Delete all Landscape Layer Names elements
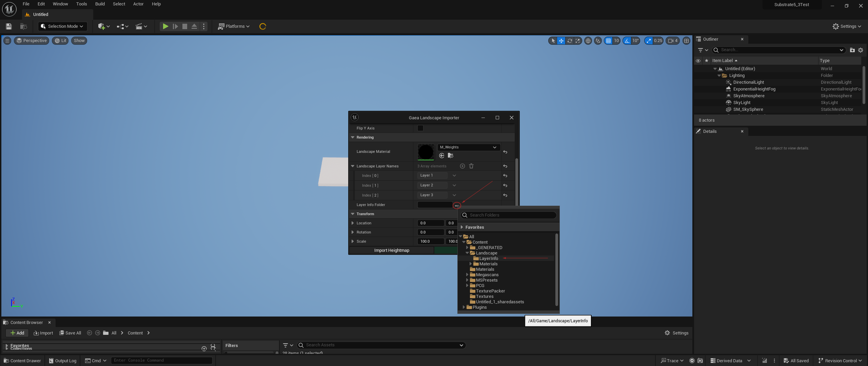The width and height of the screenshot is (868, 366). coord(471,166)
